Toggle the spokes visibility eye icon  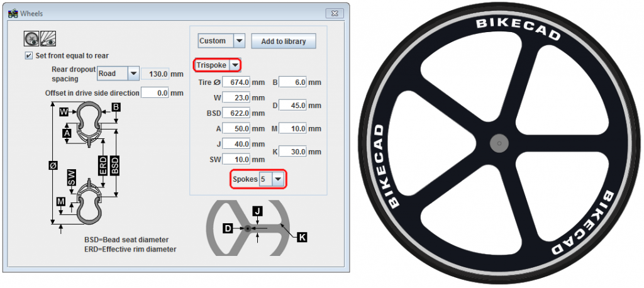47,39
